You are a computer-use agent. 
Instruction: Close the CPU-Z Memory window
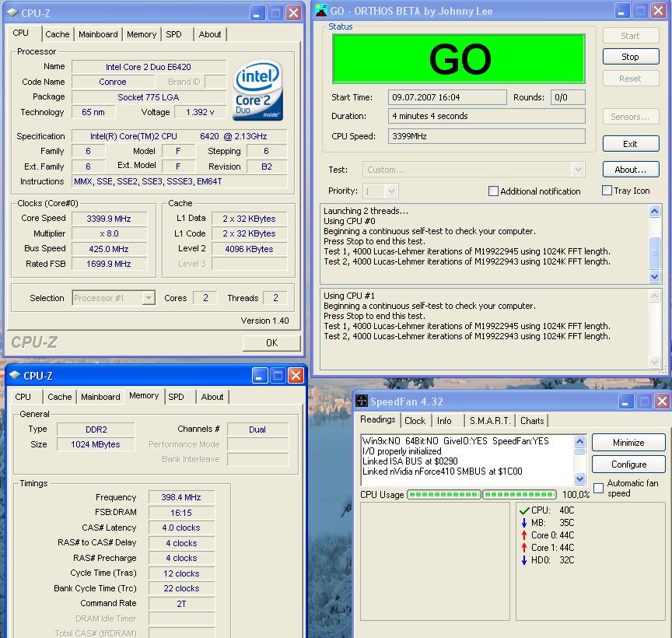(x=296, y=376)
